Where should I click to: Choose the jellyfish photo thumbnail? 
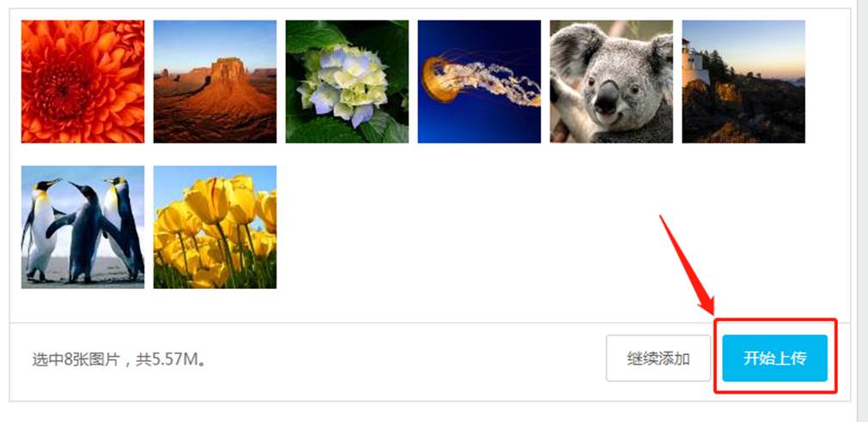click(479, 81)
